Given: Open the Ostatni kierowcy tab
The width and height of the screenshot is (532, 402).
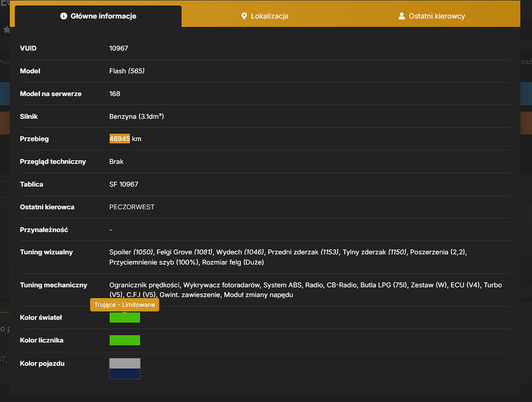Looking at the screenshot, I should coord(431,16).
